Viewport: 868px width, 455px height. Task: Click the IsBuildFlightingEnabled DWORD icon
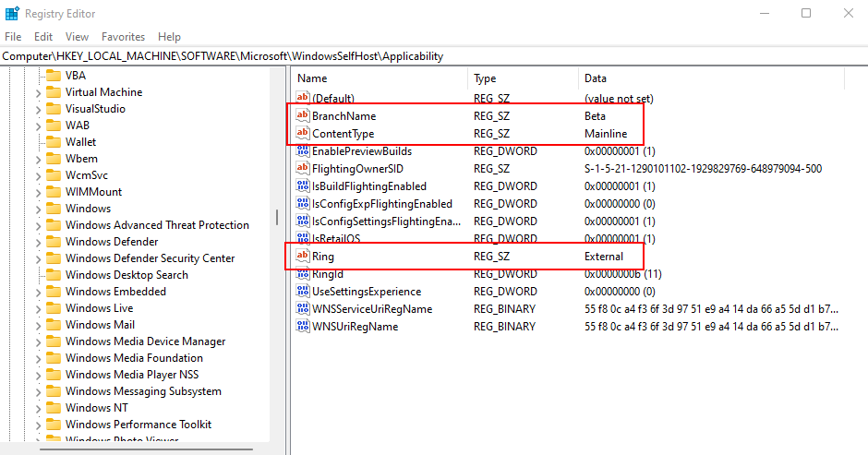click(x=302, y=186)
